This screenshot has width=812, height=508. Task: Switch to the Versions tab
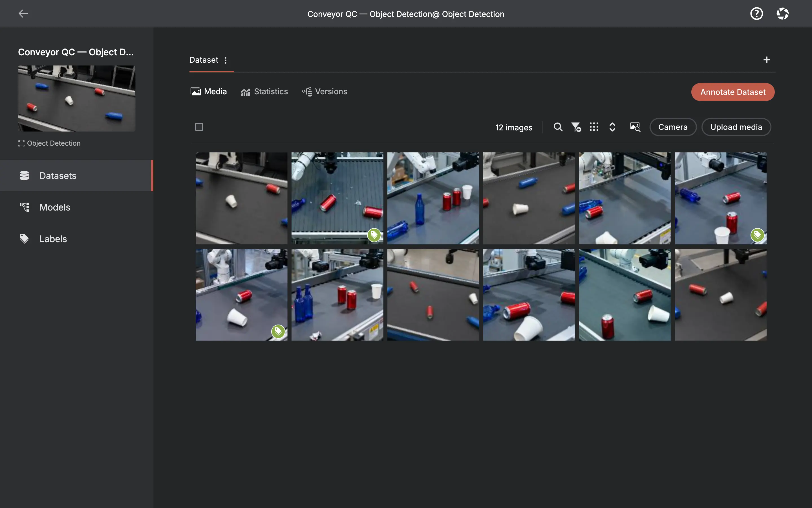325,91
